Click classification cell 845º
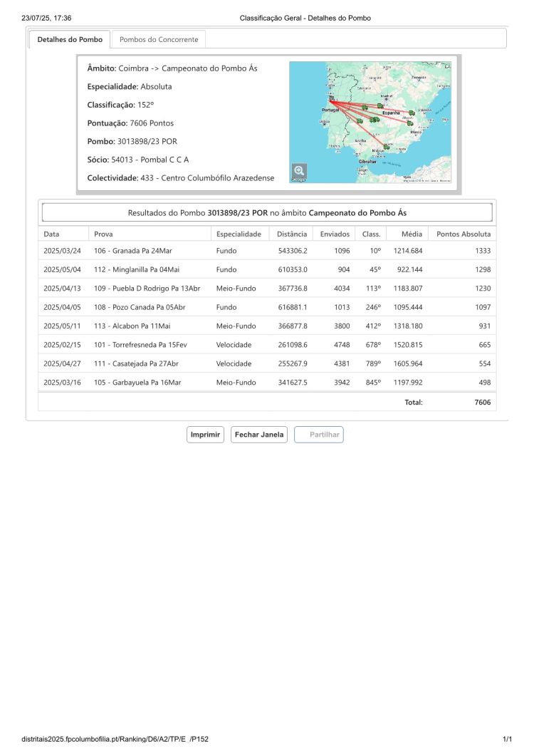This screenshot has width=534, height=756. [373, 383]
